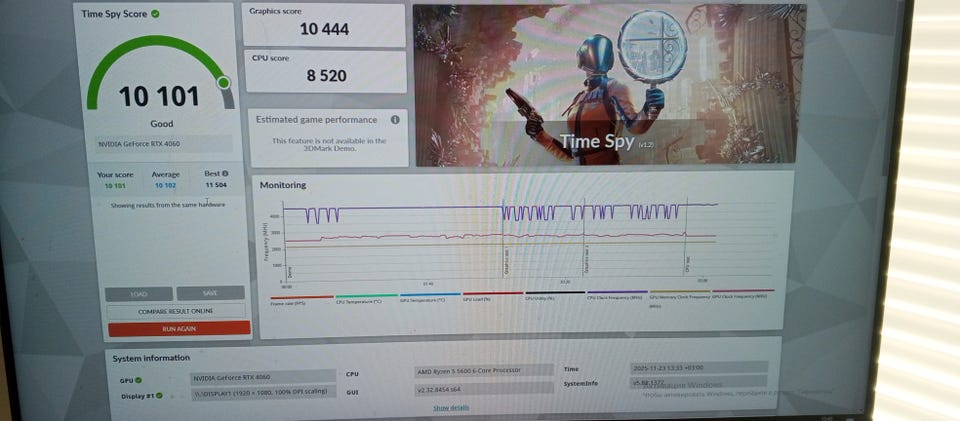The image size is (960, 421).
Task: Click the SAVE button
Action: (x=211, y=293)
